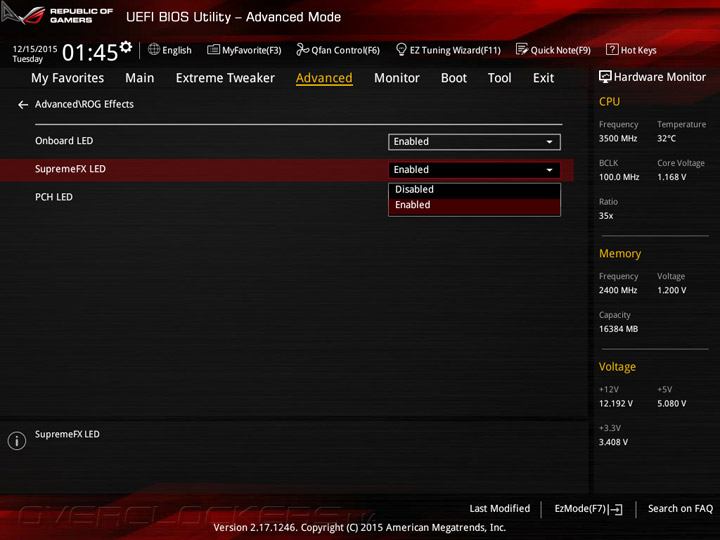Open Quick Note notepad icon
720x540 pixels.
tap(522, 49)
